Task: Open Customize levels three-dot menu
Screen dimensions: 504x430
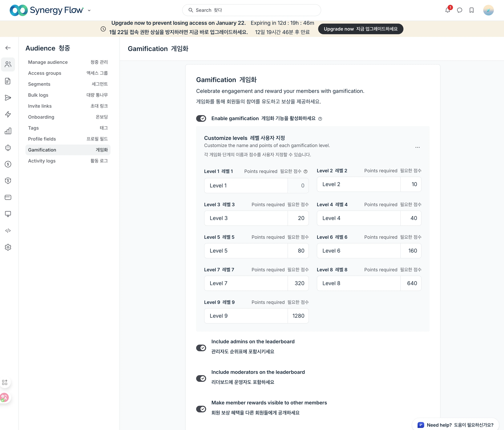Action: tap(417, 147)
